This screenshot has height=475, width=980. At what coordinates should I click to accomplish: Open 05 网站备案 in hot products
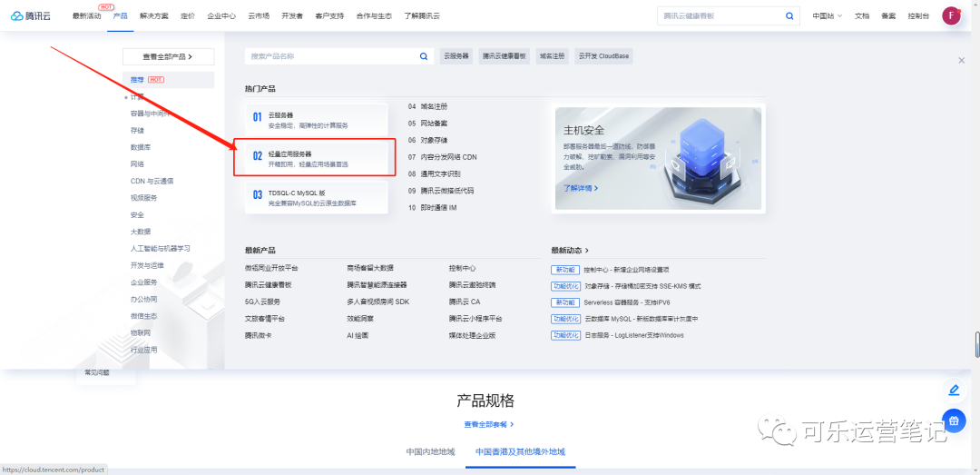click(x=428, y=124)
